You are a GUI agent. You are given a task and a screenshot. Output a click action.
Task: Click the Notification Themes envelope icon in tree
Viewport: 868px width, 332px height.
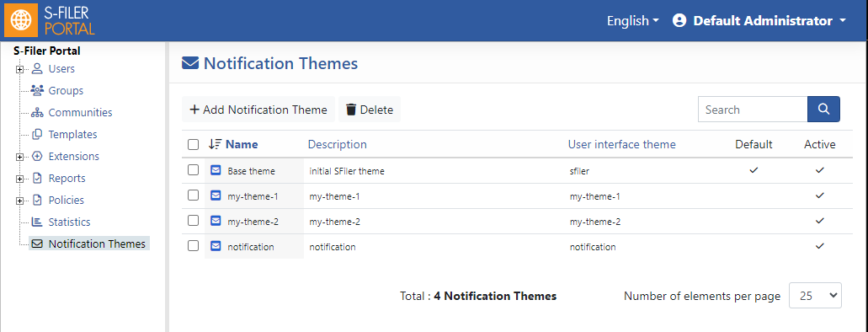[x=37, y=244]
